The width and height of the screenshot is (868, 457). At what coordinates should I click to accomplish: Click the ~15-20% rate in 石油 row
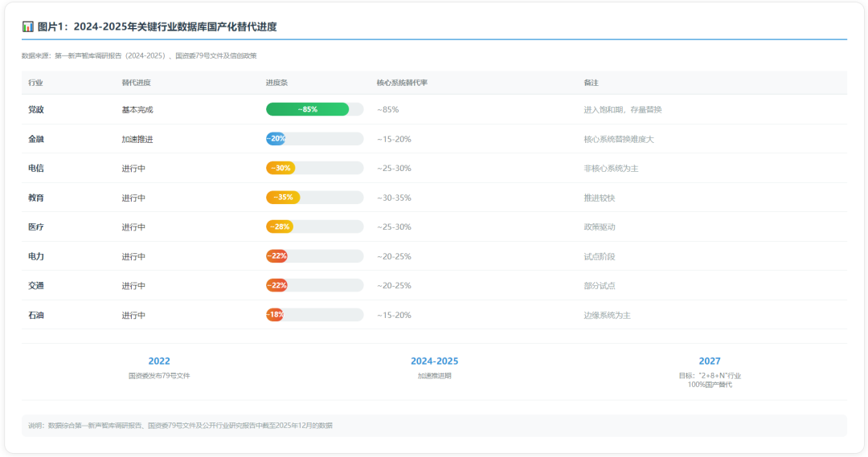(394, 315)
